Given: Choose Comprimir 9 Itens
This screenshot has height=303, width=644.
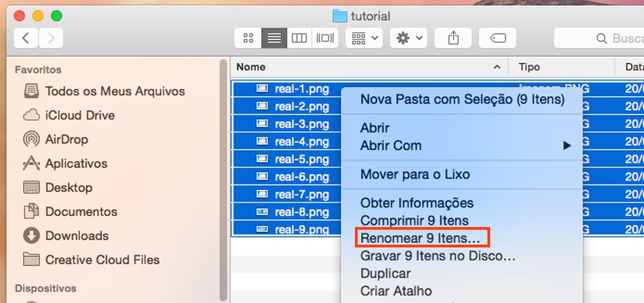Looking at the screenshot, I should pyautogui.click(x=414, y=221).
